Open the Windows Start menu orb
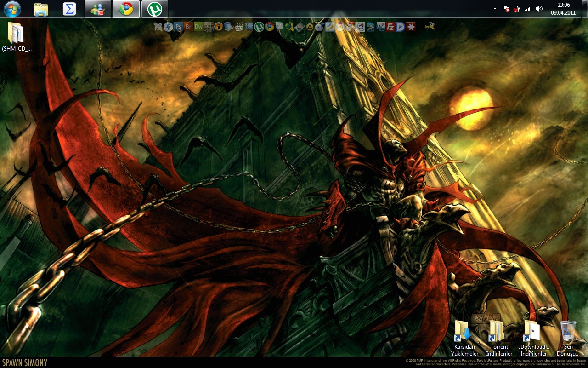 click(x=12, y=9)
